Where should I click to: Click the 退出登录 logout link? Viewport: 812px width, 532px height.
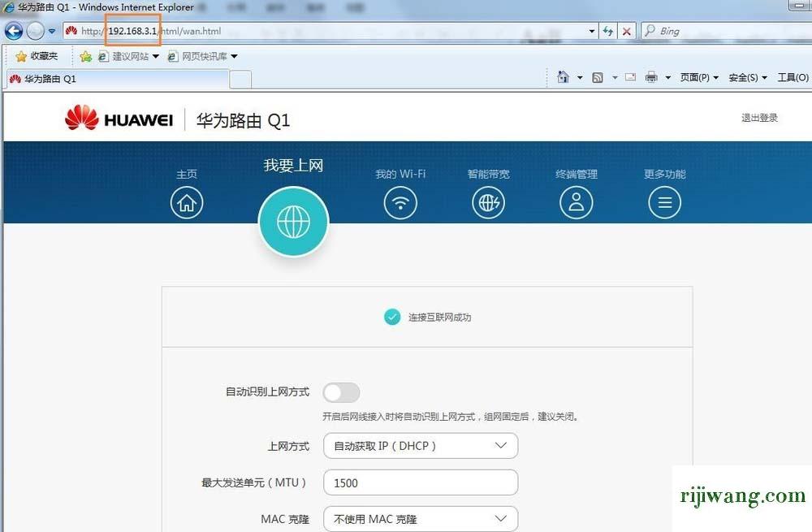[759, 118]
